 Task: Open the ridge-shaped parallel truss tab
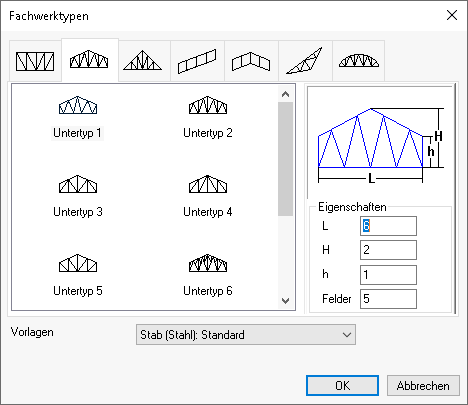251,61
